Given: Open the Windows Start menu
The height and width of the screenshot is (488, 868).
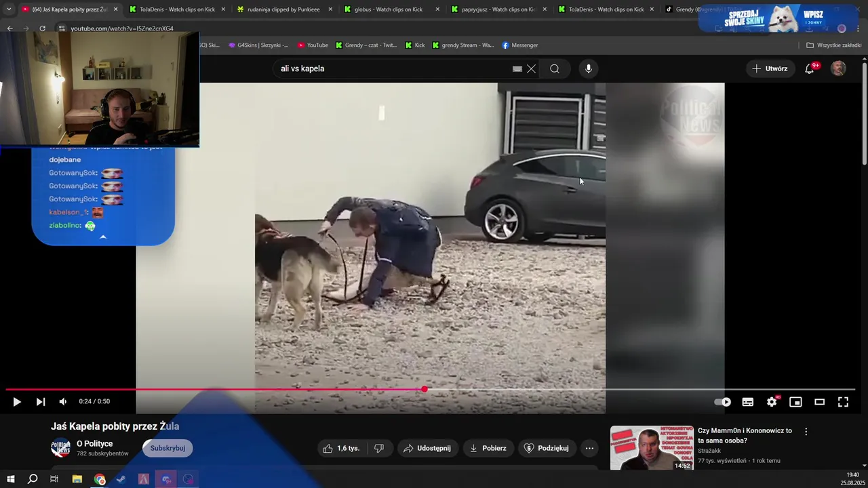Looking at the screenshot, I should (x=10, y=479).
